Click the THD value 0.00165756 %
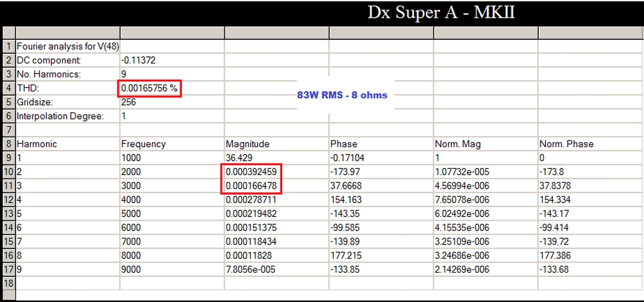 tap(172, 88)
